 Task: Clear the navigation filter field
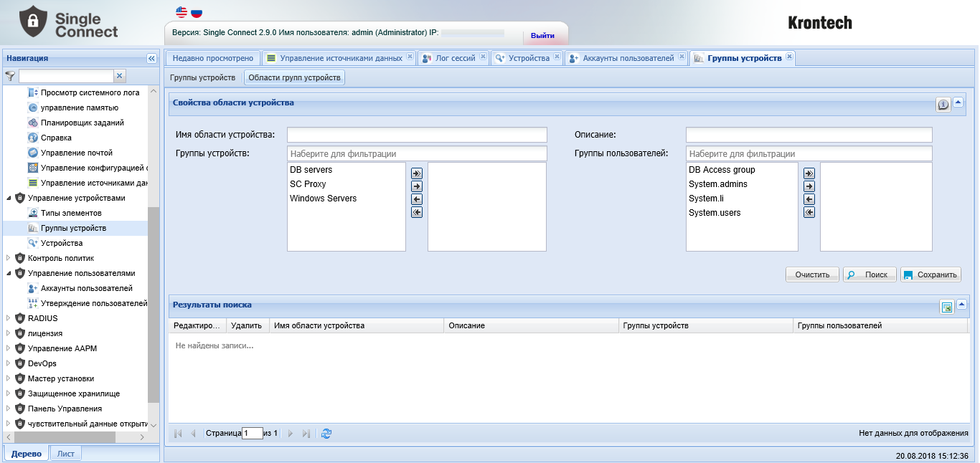[120, 75]
